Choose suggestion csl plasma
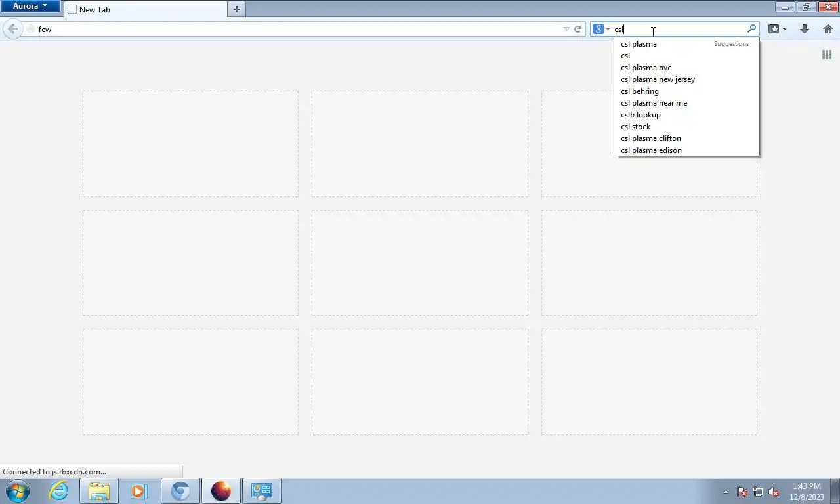 tap(686, 44)
